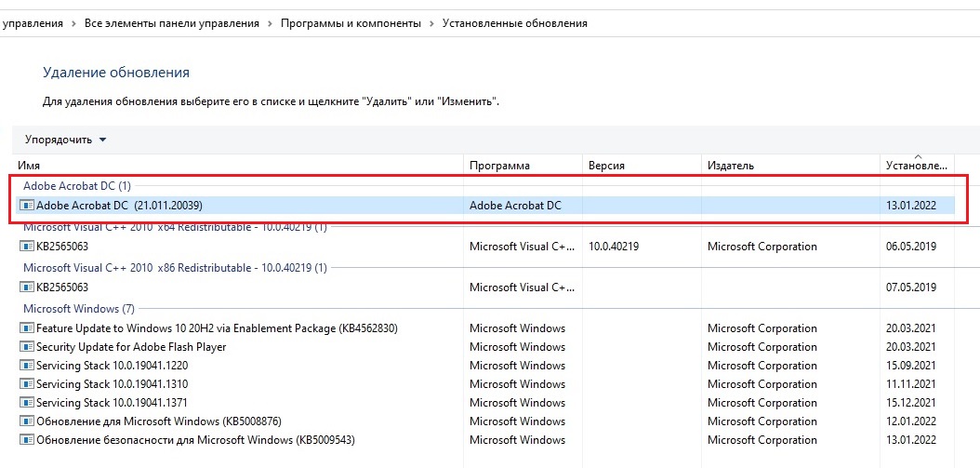Viewport: 980px width, 468px height.
Task: Select Security Update for Adobe Flash Player
Action: click(484, 347)
